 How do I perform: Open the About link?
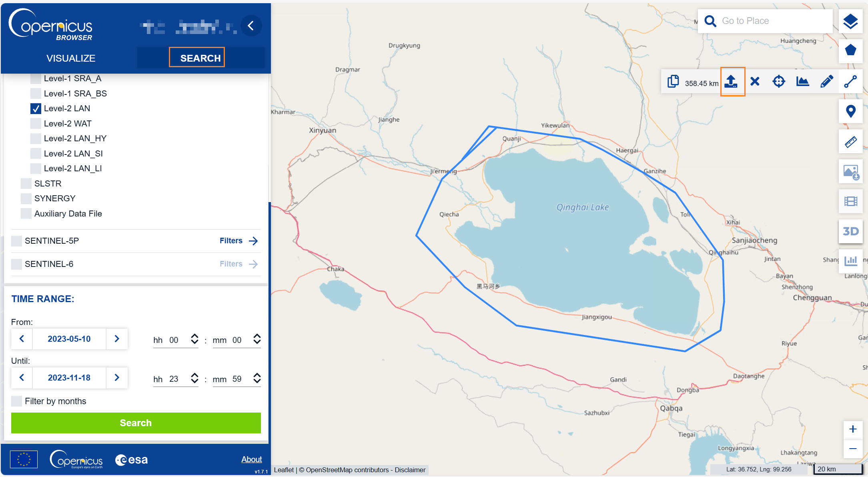pyautogui.click(x=251, y=459)
